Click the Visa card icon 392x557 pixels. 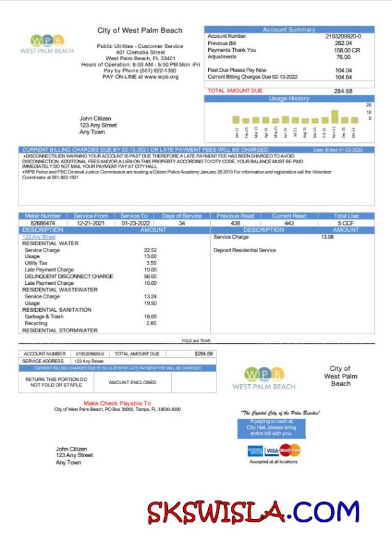(x=272, y=451)
